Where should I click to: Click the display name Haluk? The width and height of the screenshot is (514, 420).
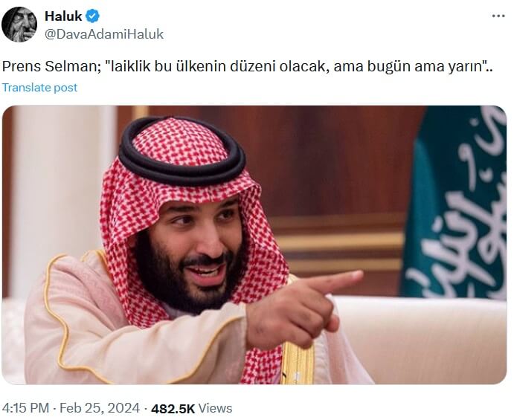[63, 16]
